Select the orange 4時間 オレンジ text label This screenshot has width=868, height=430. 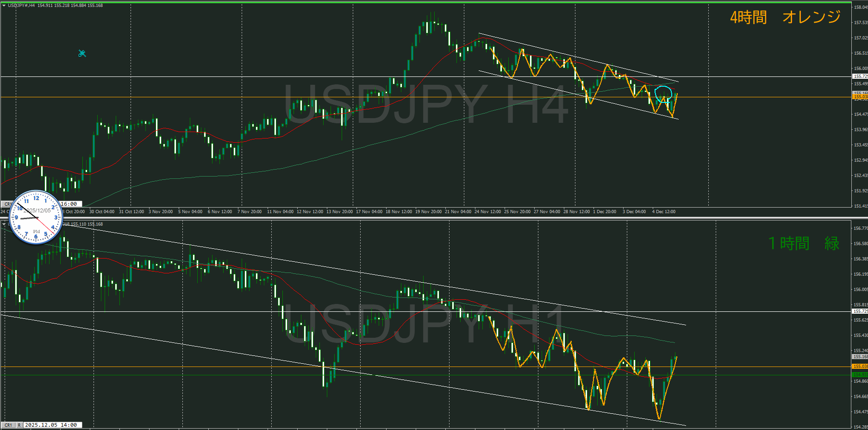click(785, 17)
